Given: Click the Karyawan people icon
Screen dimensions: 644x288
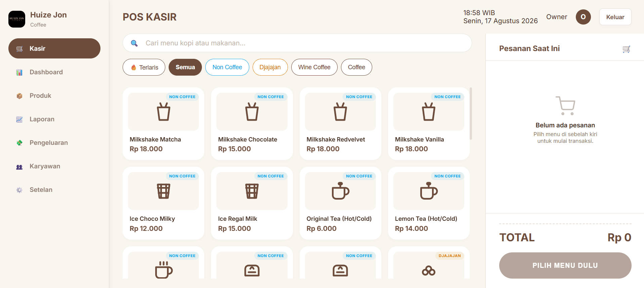Looking at the screenshot, I should 19,167.
